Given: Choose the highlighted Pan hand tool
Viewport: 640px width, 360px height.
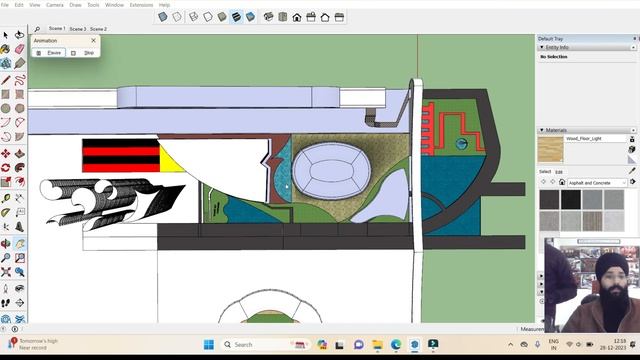Looking at the screenshot, I should coord(20,244).
